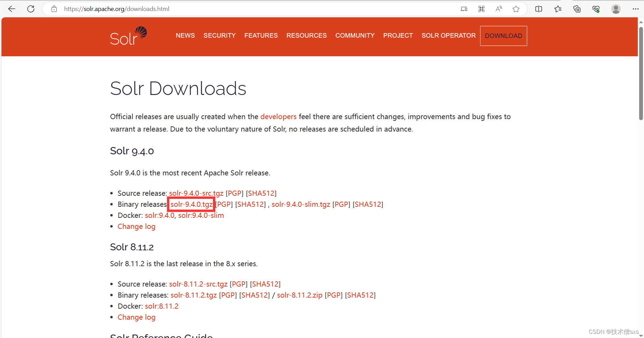The height and width of the screenshot is (338, 644).
Task: Open the PGP link for solr-8.11.2.tgz
Action: [x=228, y=295]
